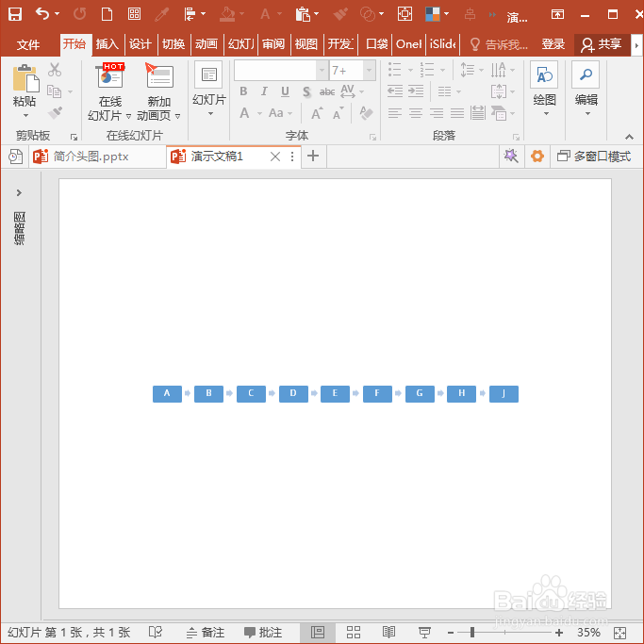
Task: Click the orange settings gear icon
Action: click(537, 157)
